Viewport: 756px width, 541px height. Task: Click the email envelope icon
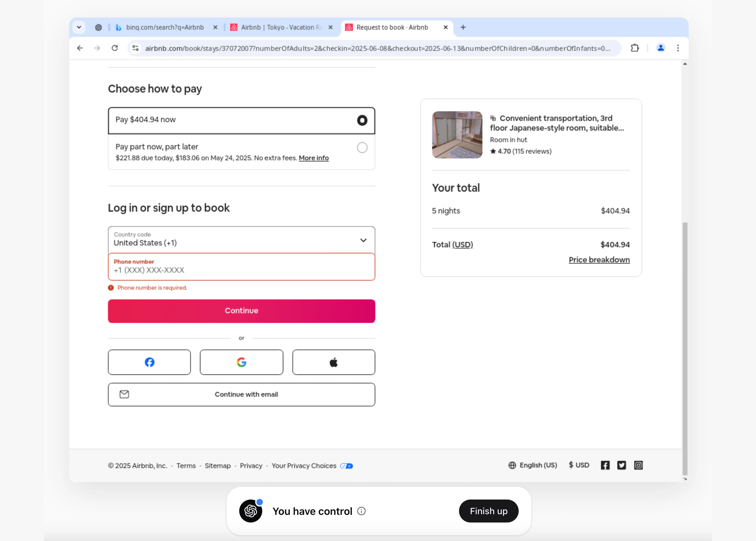point(124,394)
